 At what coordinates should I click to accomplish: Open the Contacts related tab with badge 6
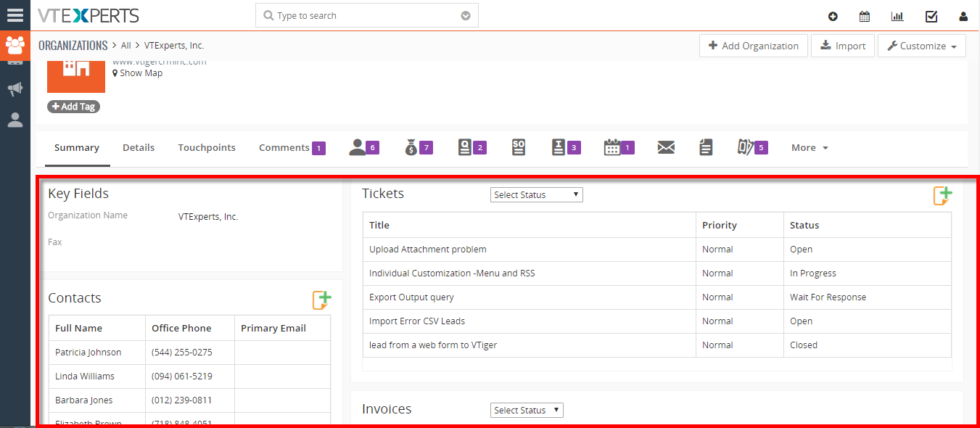point(363,147)
